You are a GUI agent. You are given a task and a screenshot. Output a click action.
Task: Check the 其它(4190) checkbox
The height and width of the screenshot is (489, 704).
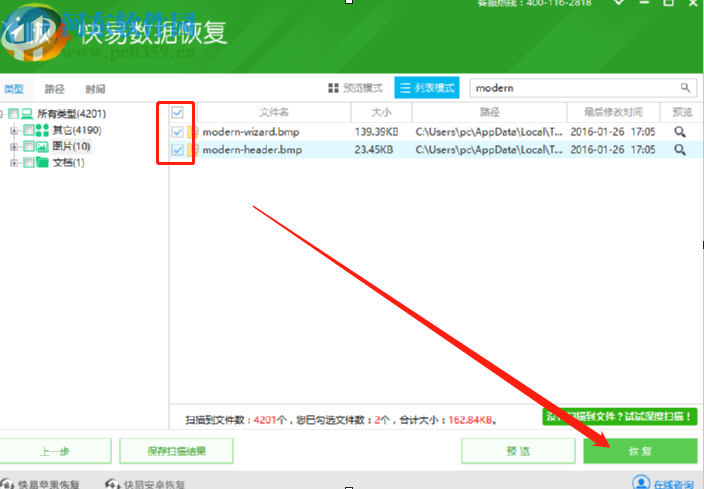pyautogui.click(x=29, y=130)
